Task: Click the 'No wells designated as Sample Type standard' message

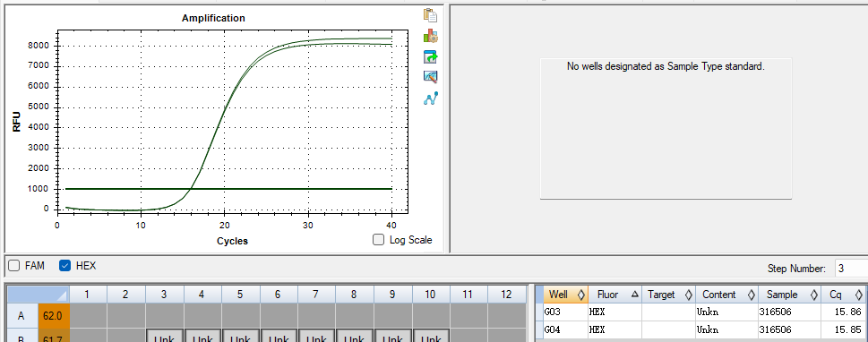Action: pos(666,66)
